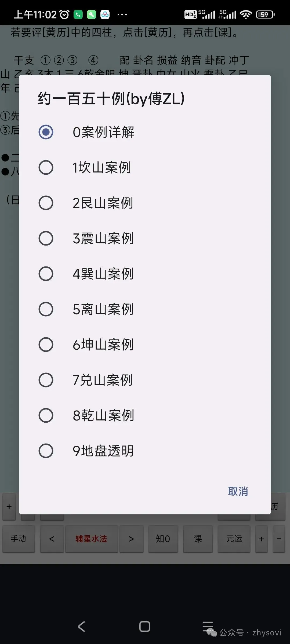Tap the green phone call status icon
Viewport: 290px width, 644px height.
tap(78, 14)
